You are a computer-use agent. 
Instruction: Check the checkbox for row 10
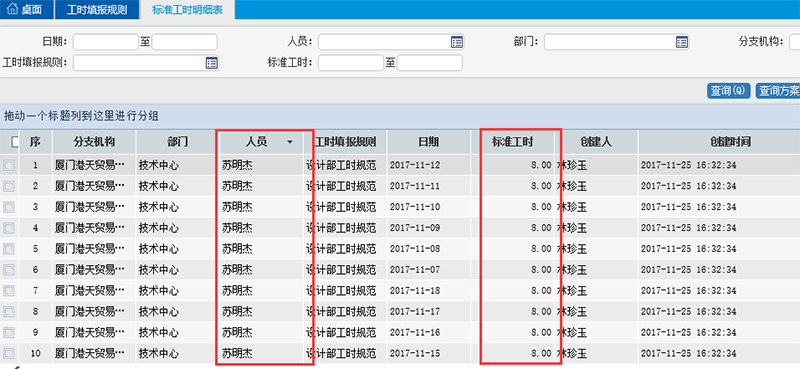(x=9, y=353)
